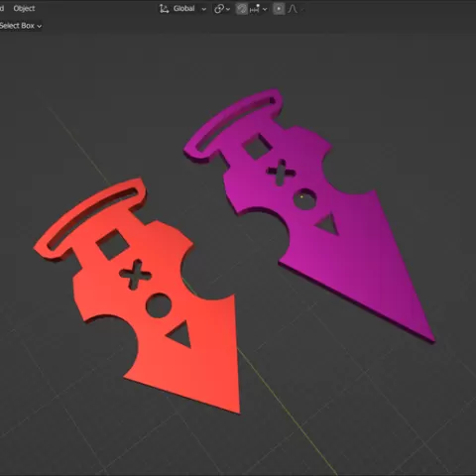Open the Object menu
476x476 pixels.
24,9
